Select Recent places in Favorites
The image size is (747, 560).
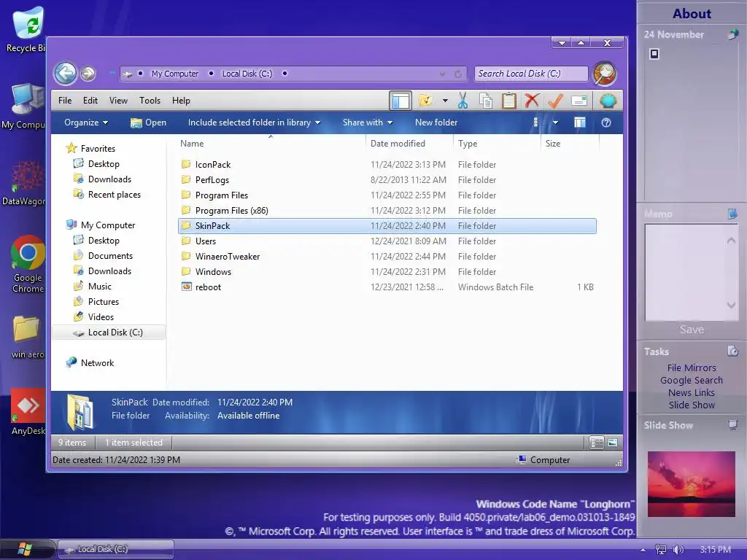coord(114,194)
